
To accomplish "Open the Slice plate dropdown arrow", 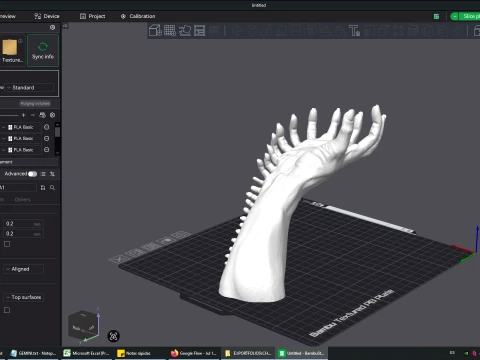I will click(x=454, y=16).
